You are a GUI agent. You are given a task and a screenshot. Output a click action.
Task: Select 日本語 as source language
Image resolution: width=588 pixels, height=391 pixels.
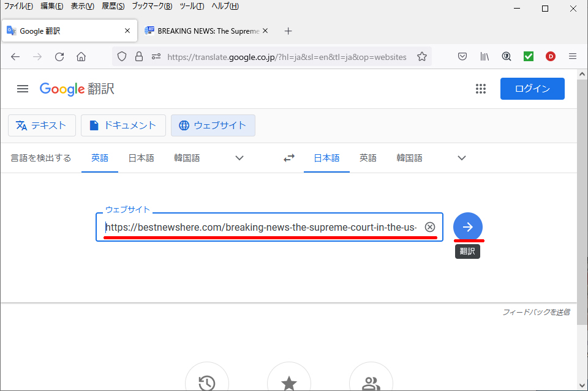141,158
